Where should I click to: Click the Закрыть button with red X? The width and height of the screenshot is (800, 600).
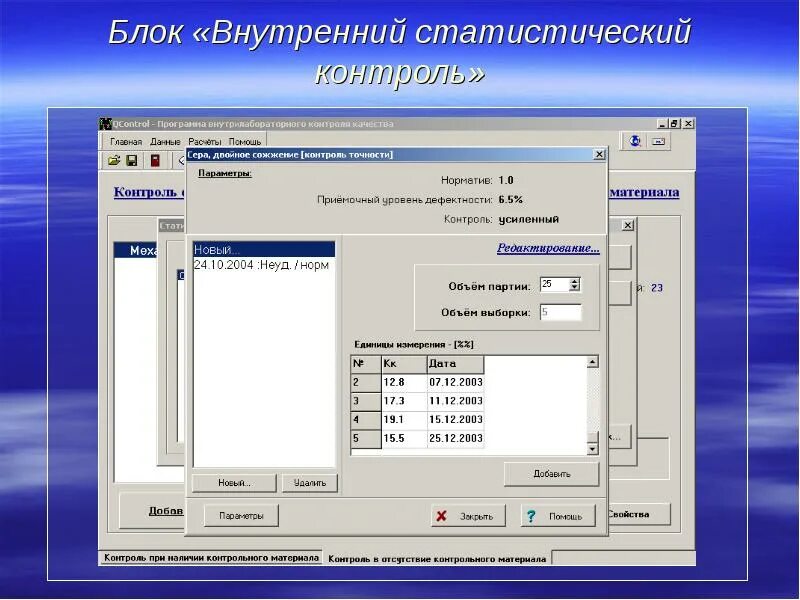[x=468, y=516]
